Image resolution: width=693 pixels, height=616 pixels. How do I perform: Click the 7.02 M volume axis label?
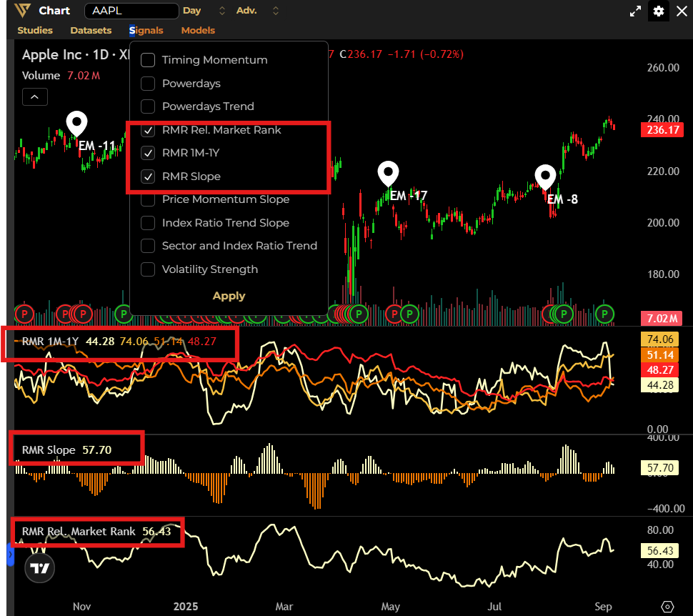[662, 319]
